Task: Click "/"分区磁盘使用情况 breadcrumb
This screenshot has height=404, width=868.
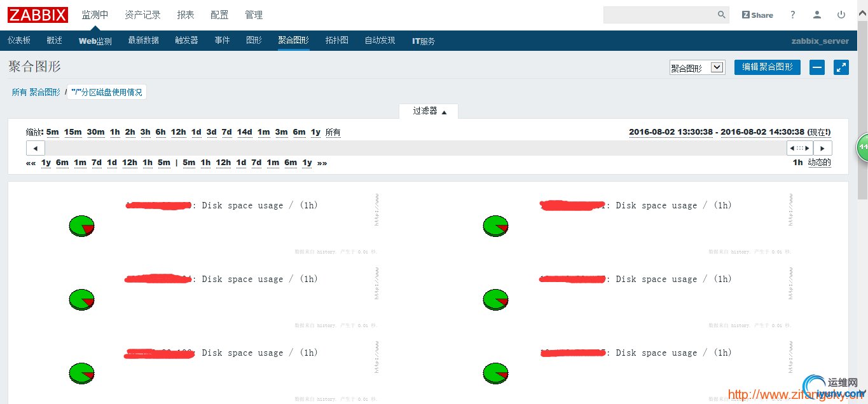Action: [107, 92]
